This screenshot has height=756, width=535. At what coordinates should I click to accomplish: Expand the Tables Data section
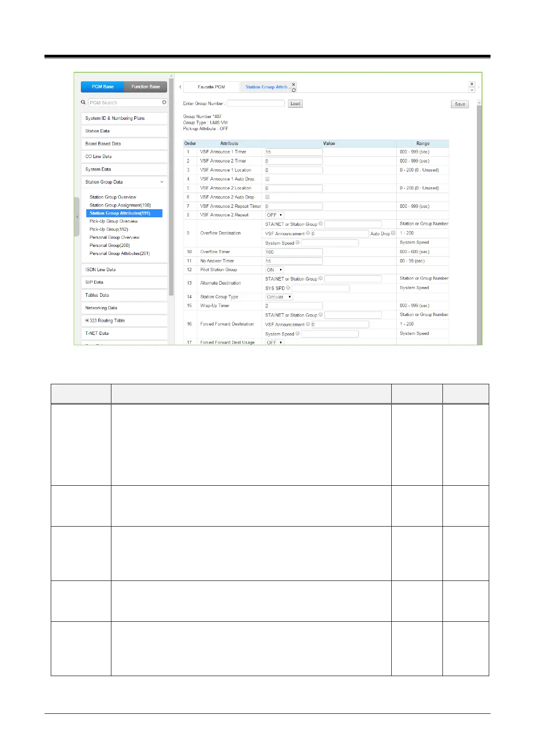[x=124, y=295]
